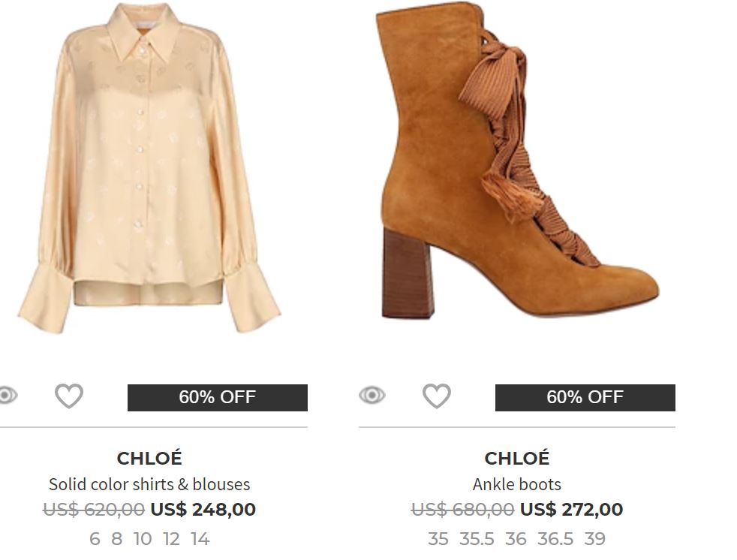The image size is (737, 560).
Task: Quick view the Chloé blouse
Action: (7, 395)
